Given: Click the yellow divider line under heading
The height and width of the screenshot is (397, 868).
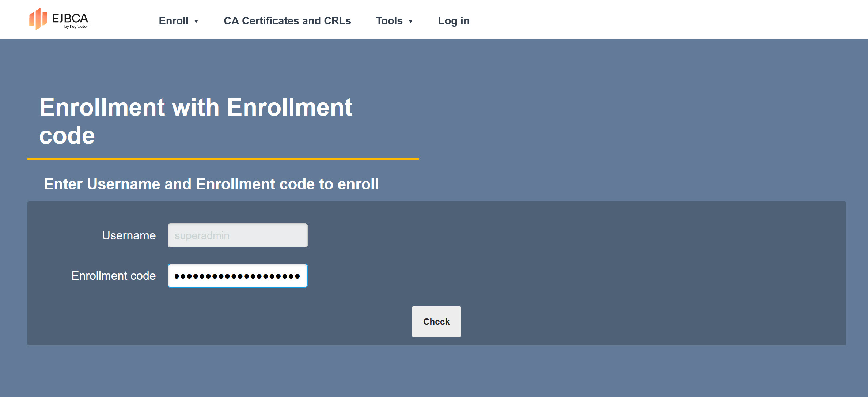Looking at the screenshot, I should 223,159.
